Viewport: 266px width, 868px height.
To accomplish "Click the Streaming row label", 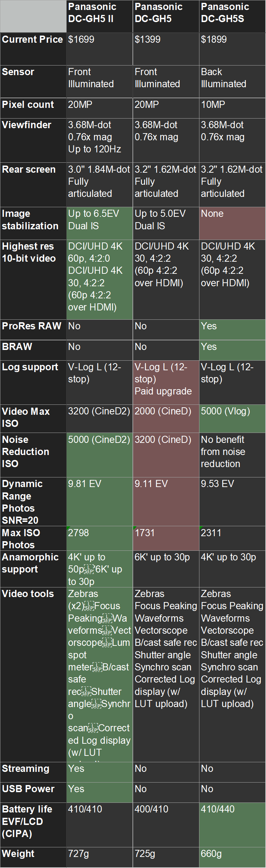I will pyautogui.click(x=33, y=772).
